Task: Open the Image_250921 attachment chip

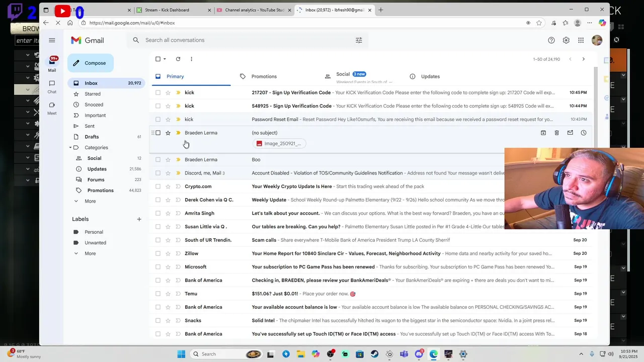Action: coord(279,143)
